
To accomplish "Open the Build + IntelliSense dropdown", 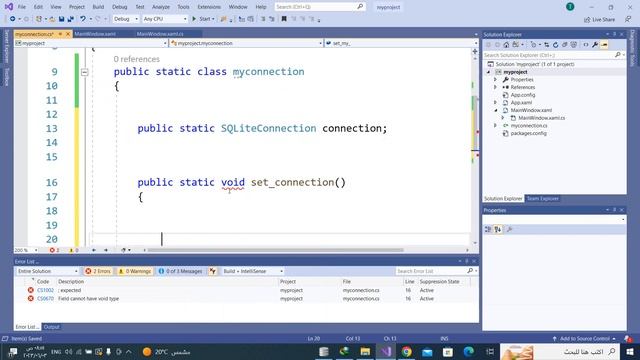I will click(252, 271).
